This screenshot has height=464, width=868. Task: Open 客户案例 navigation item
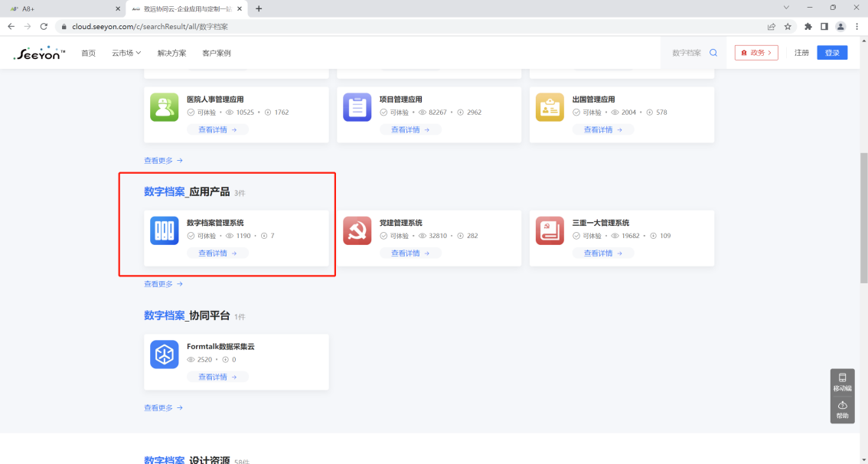click(217, 53)
